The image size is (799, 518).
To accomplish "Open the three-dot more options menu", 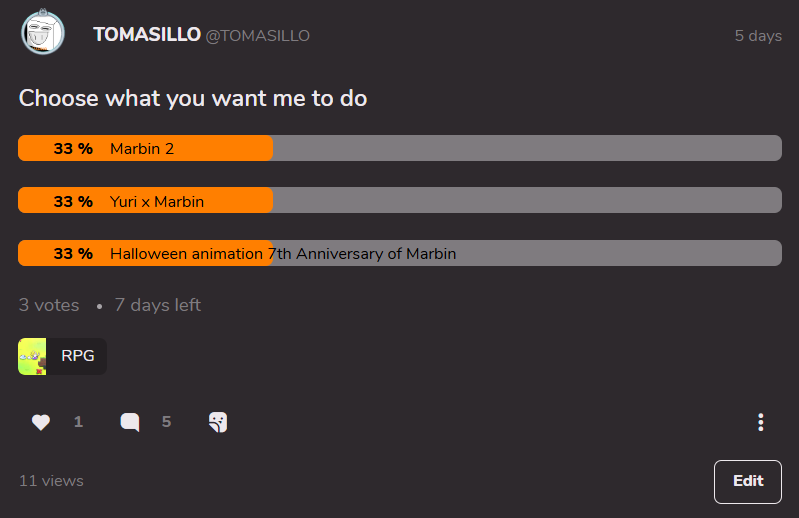I will [761, 422].
